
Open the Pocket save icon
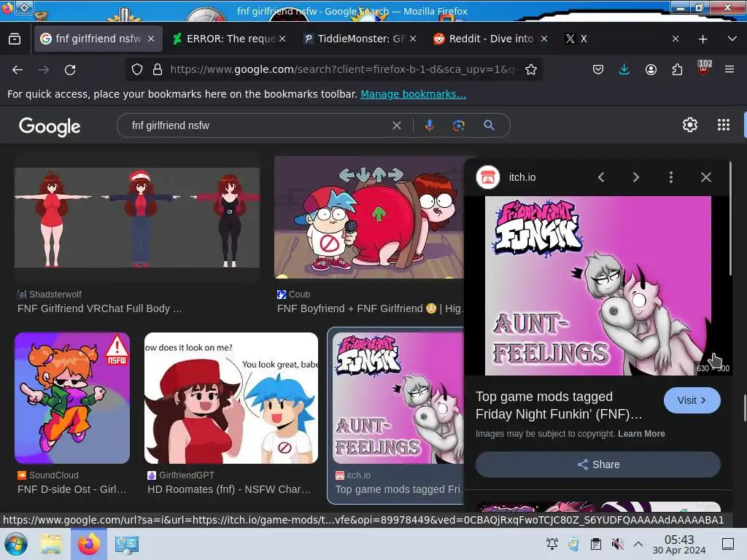pos(598,69)
